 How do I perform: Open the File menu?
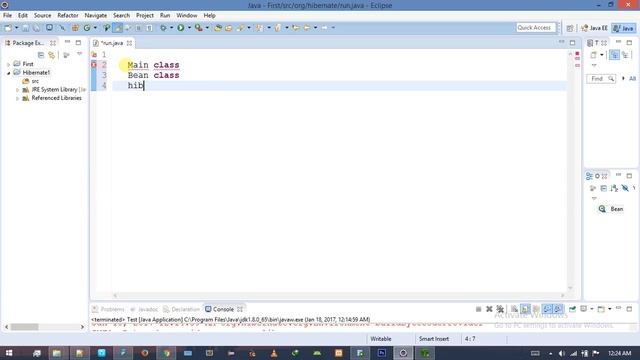[7, 15]
